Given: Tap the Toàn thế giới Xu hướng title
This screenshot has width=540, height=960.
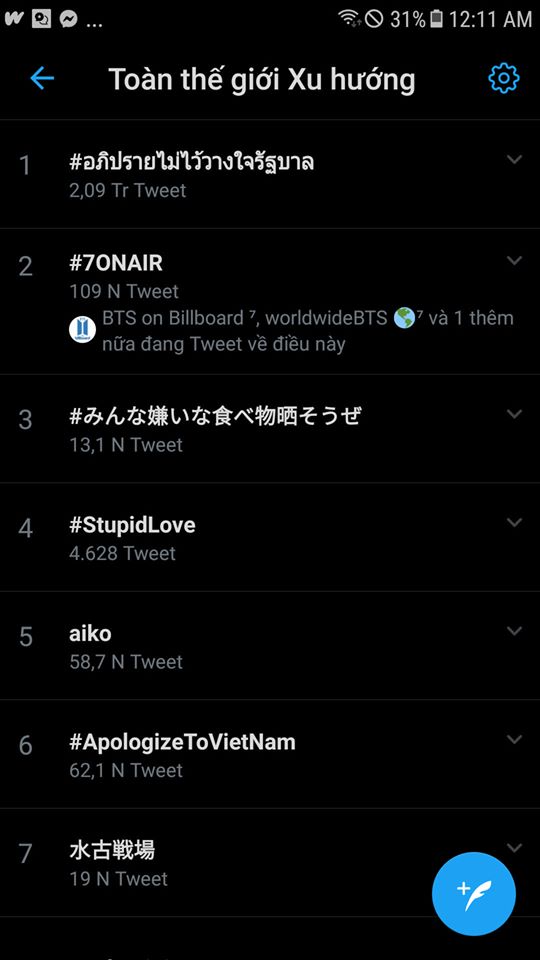Looking at the screenshot, I should 261,80.
